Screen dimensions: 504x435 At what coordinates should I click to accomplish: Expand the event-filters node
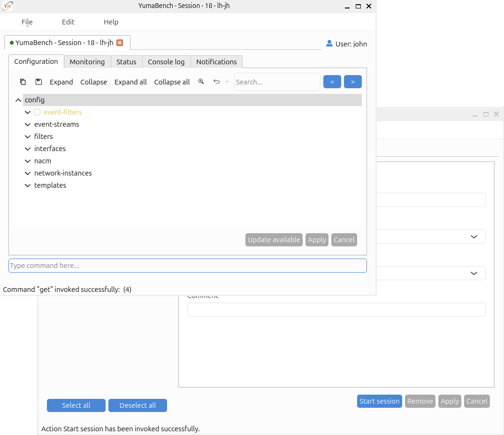click(28, 112)
